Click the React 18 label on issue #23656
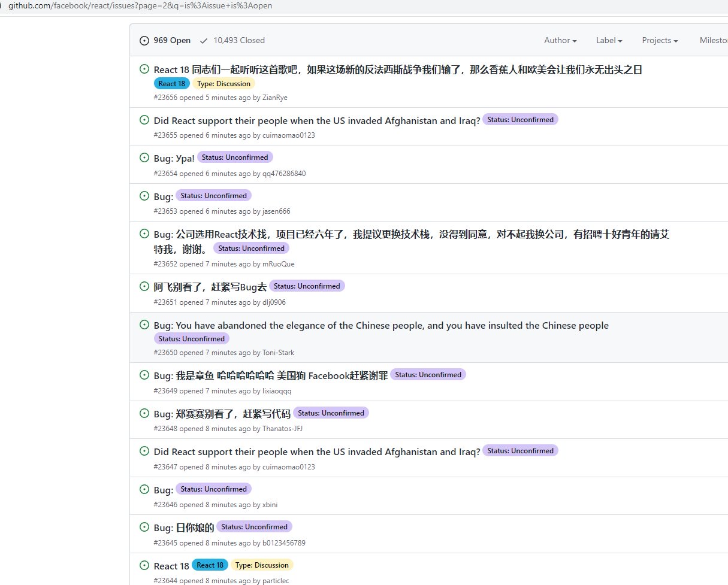Image resolution: width=728 pixels, height=585 pixels. pyautogui.click(x=172, y=83)
